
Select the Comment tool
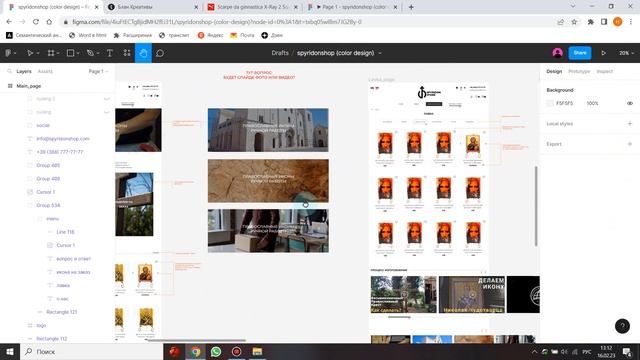tap(160, 53)
